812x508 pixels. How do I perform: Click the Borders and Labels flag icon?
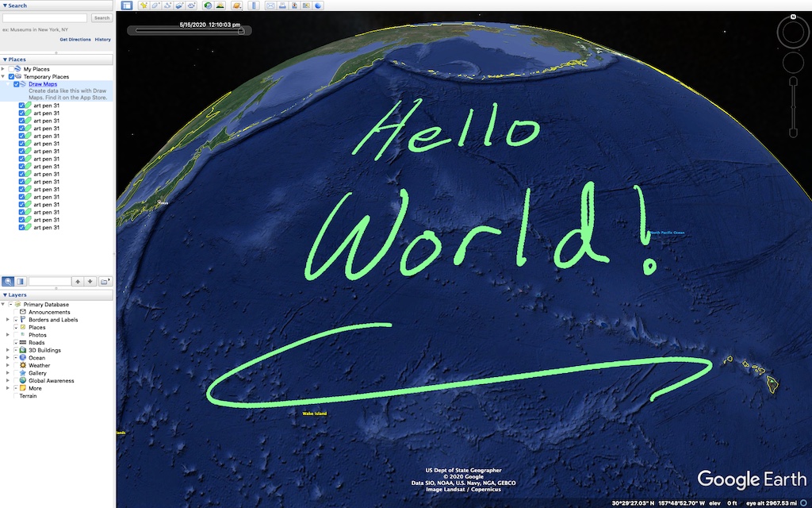[x=23, y=320]
